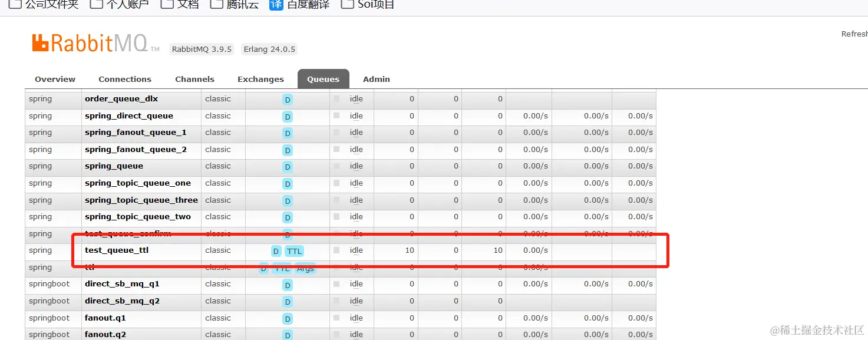Click state indicator square for direct_sb_mq_q1
Screen dimensions: 868x340
336,283
